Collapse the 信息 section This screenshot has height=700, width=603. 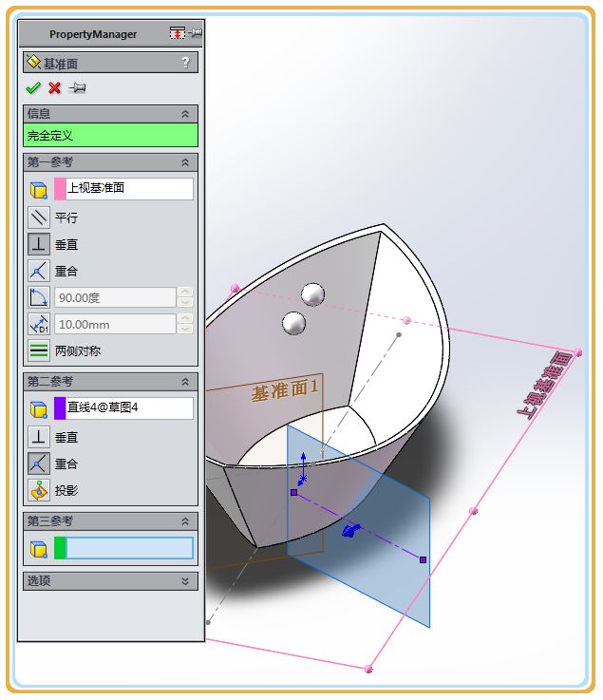tap(185, 114)
